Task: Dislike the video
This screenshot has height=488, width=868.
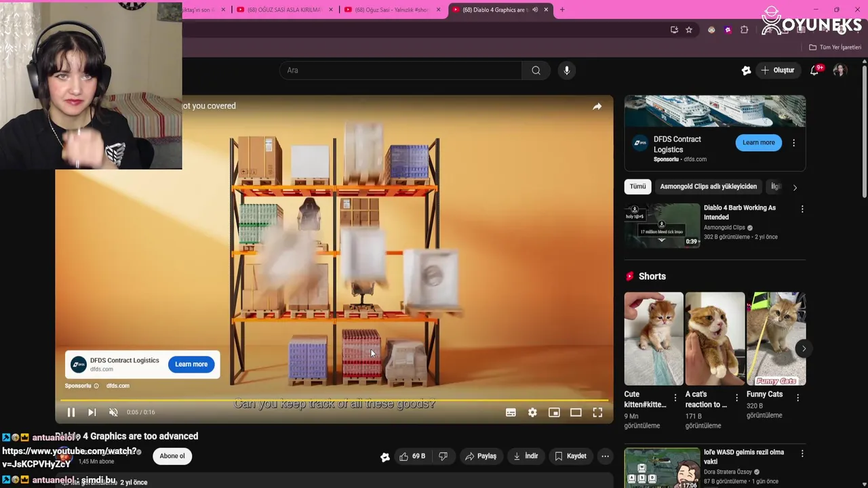Action: [443, 456]
